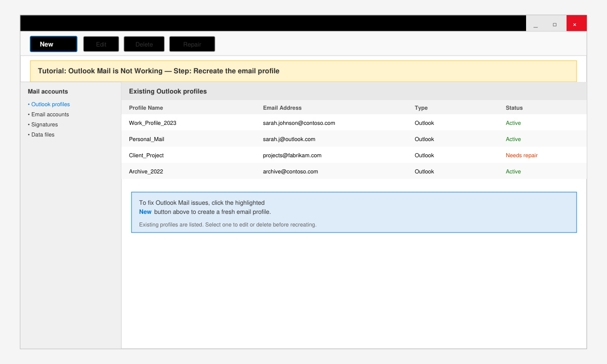This screenshot has width=607, height=364.
Task: Click the Edit toolbar button
Action: (x=101, y=44)
